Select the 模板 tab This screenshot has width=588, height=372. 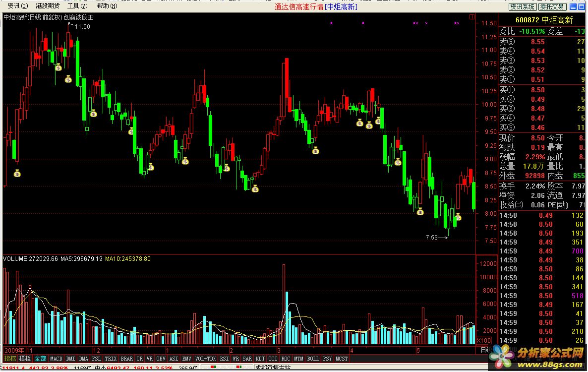(x=25, y=359)
